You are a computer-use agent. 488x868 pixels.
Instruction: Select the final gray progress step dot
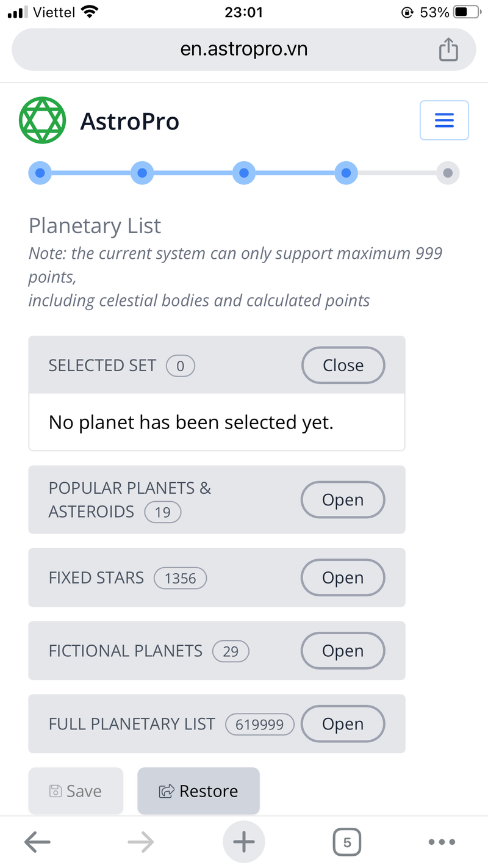448,173
